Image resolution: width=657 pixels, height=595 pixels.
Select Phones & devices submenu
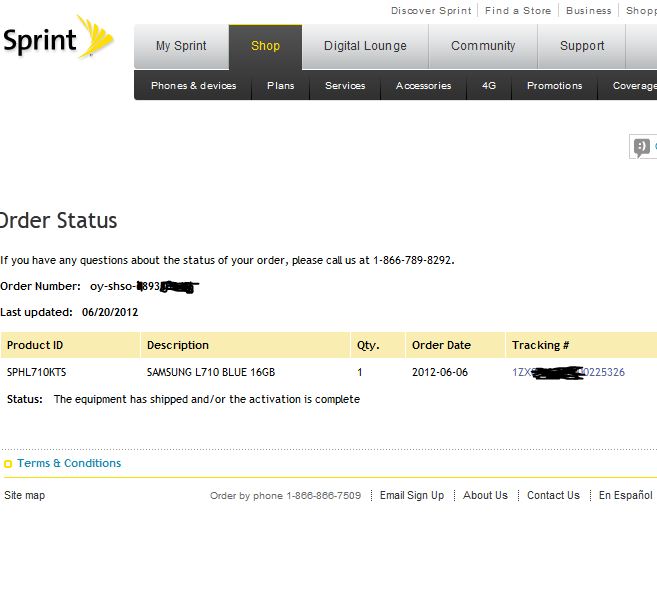click(x=194, y=86)
